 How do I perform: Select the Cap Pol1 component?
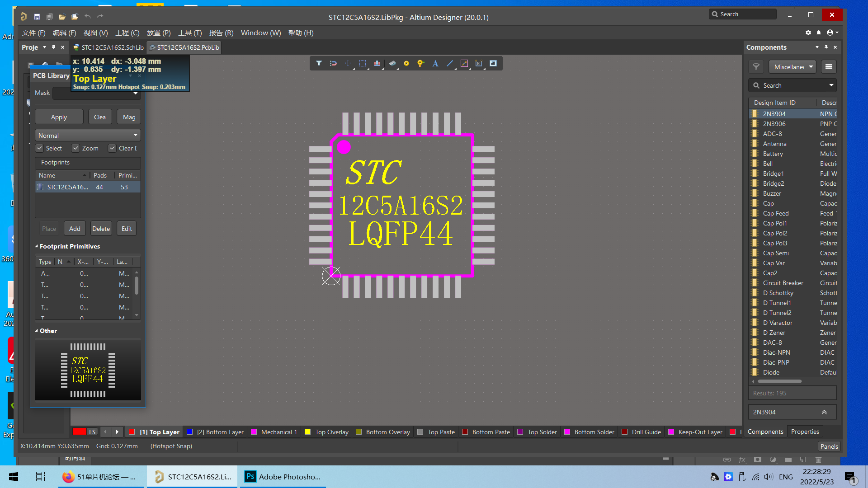click(x=793, y=223)
